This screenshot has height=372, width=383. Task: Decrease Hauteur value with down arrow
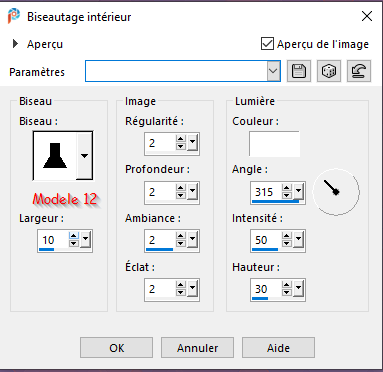tap(286, 293)
